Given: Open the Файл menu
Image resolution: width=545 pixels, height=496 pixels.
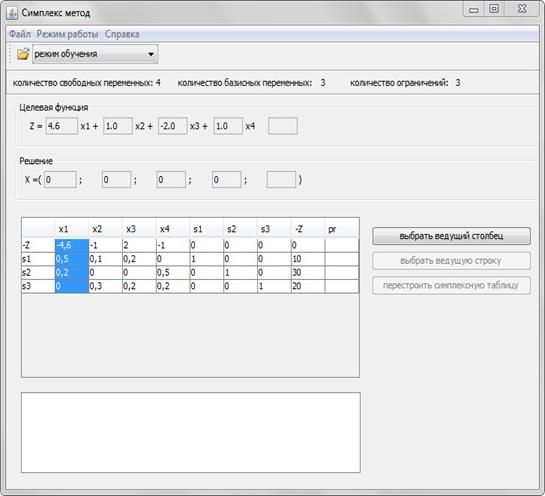Looking at the screenshot, I should (x=19, y=34).
